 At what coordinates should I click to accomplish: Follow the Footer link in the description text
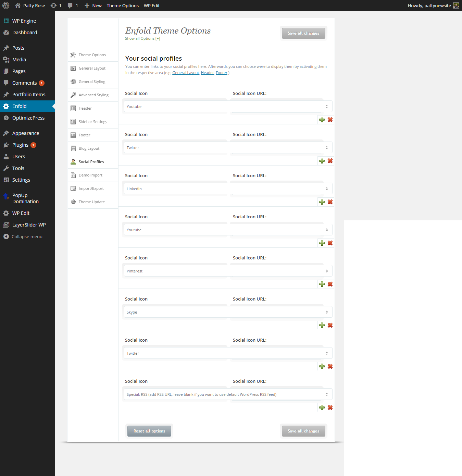tap(222, 73)
